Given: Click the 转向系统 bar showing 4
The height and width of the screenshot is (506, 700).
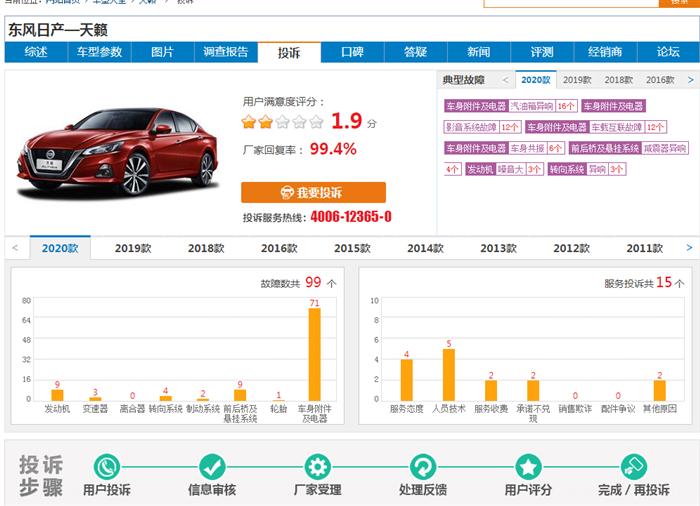Looking at the screenshot, I should coord(166,398).
